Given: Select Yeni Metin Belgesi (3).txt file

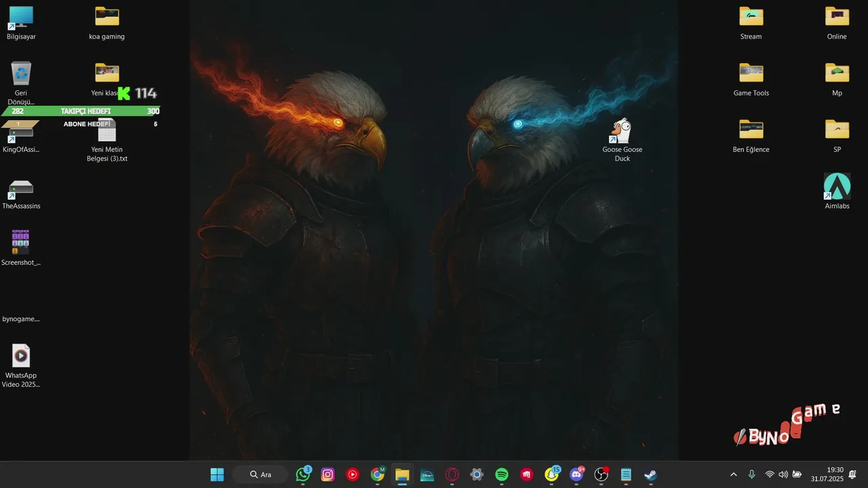Looking at the screenshot, I should point(106,140).
